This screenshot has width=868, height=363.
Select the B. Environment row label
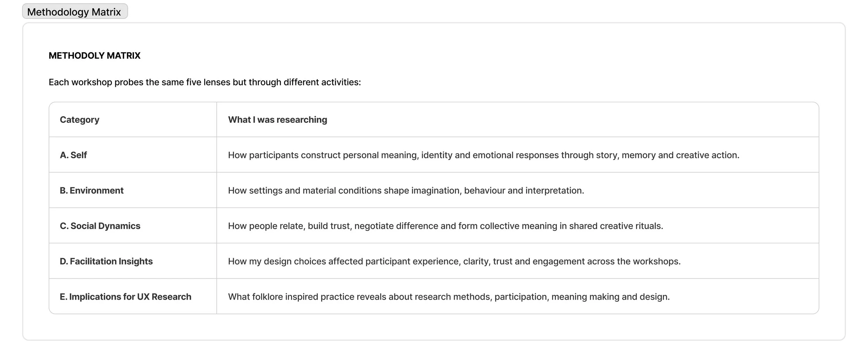coord(92,191)
